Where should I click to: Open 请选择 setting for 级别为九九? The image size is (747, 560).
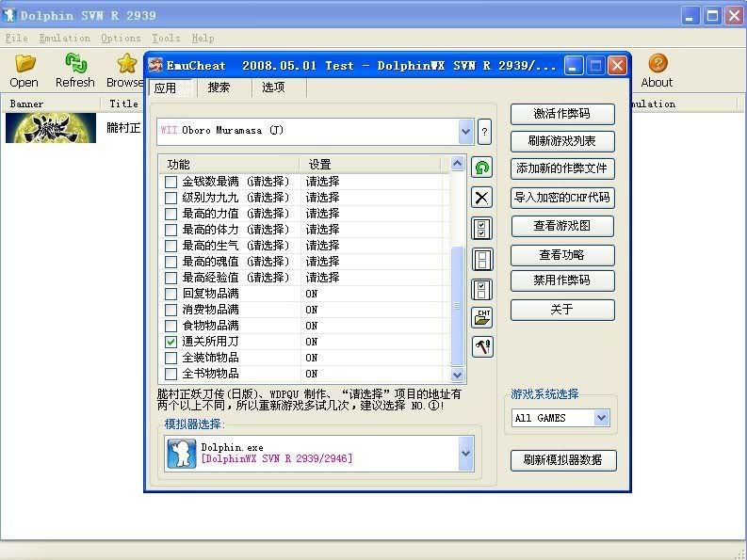coord(322,198)
